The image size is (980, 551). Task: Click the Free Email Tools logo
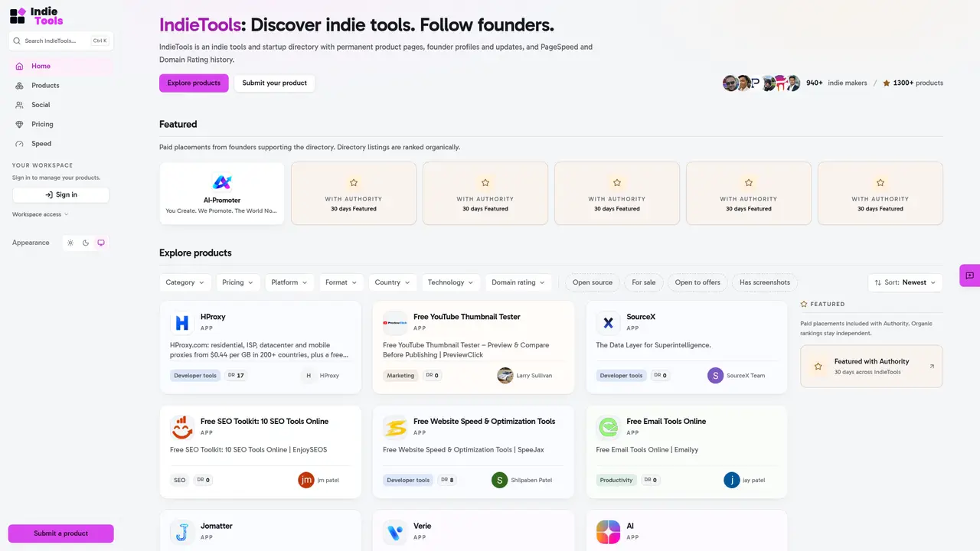[608, 428]
